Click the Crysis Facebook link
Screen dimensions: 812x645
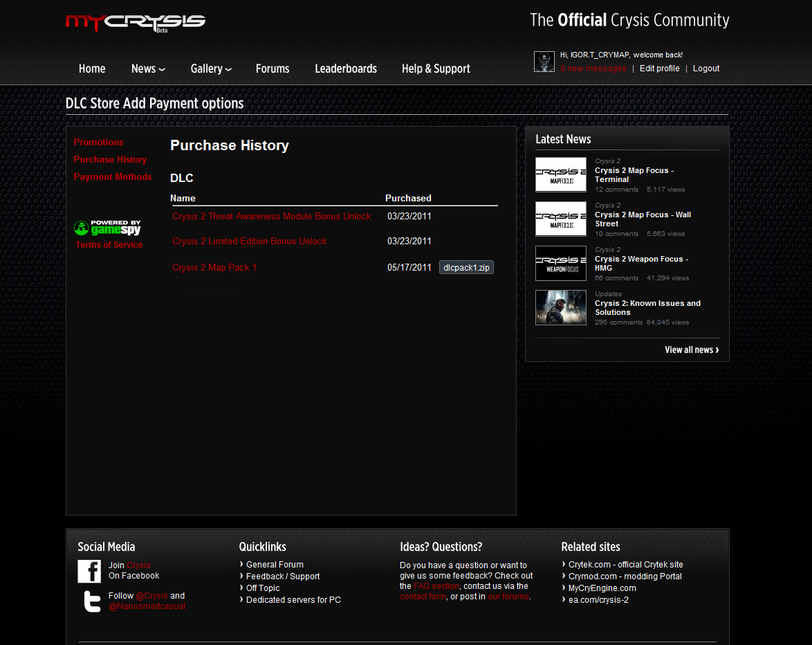pos(139,565)
